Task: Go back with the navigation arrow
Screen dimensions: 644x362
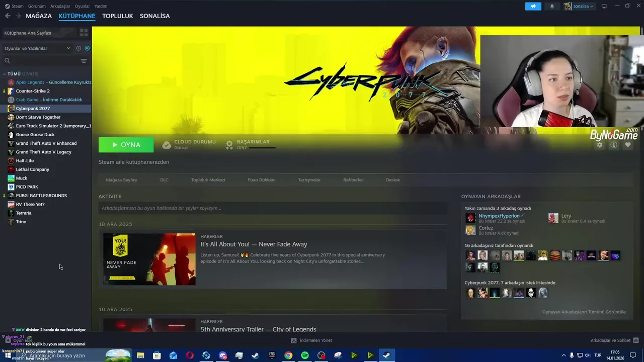Action: tap(8, 16)
